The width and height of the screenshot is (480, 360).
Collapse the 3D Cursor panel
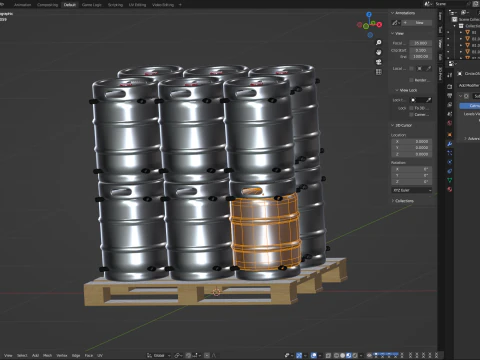[392, 125]
